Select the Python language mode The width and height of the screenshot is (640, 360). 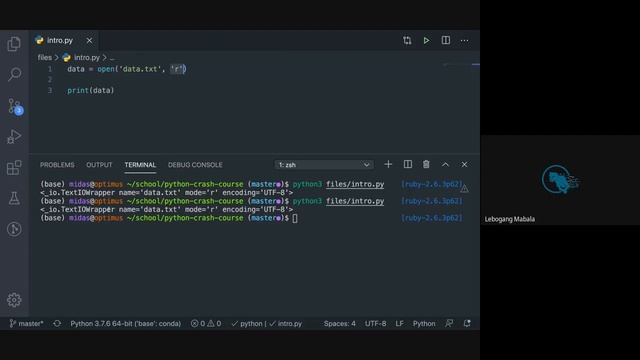pyautogui.click(x=424, y=323)
